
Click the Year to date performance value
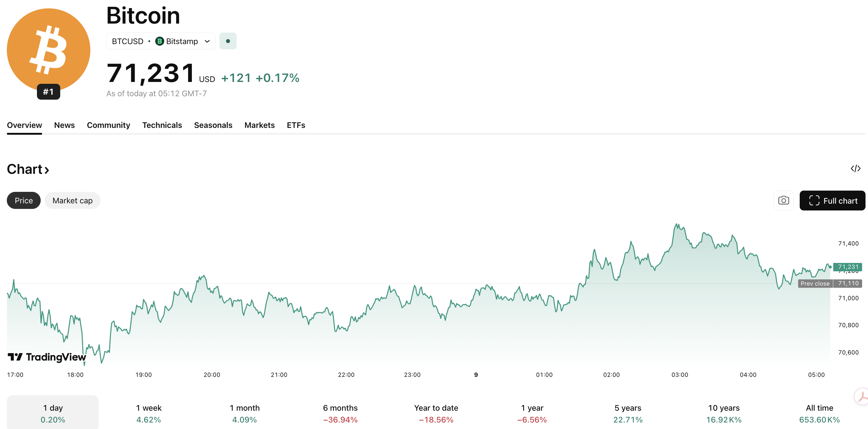(x=436, y=420)
